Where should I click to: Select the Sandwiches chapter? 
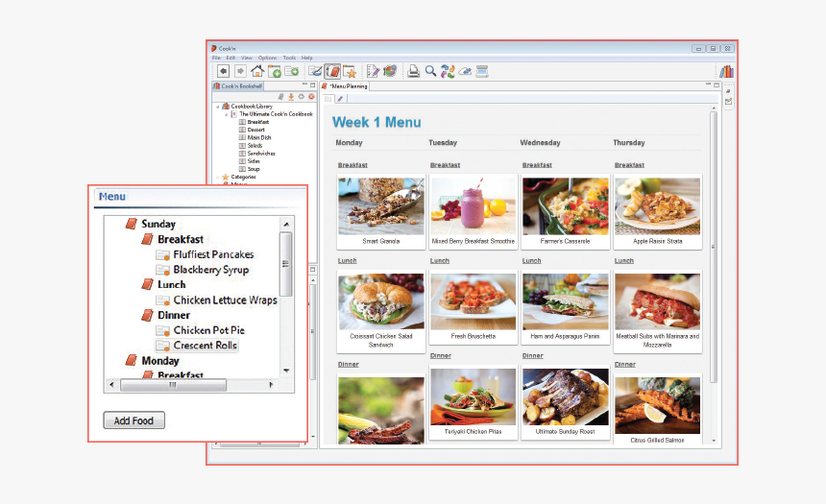click(x=261, y=154)
